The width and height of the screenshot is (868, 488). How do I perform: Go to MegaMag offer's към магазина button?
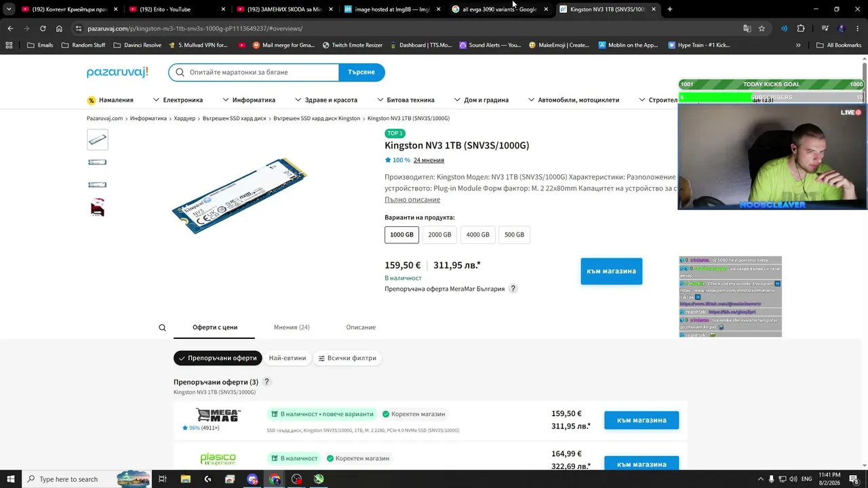[642, 420]
